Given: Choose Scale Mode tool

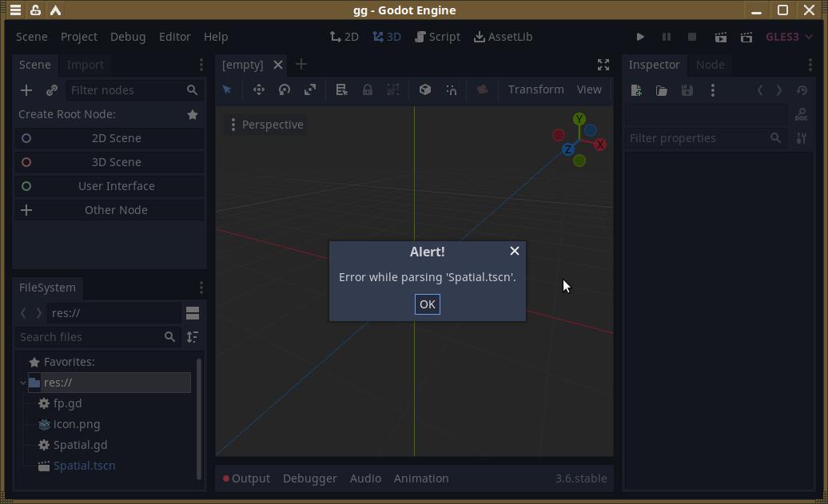Looking at the screenshot, I should tap(310, 89).
